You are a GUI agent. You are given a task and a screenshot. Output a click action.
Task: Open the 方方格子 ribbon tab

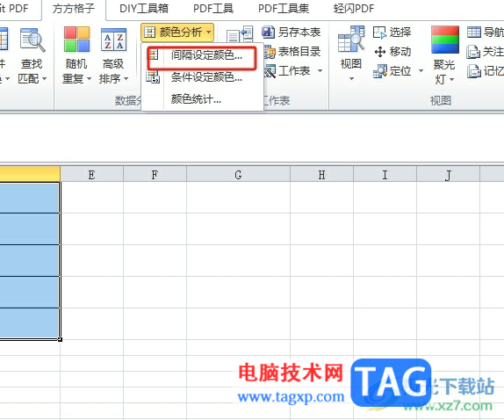click(74, 9)
